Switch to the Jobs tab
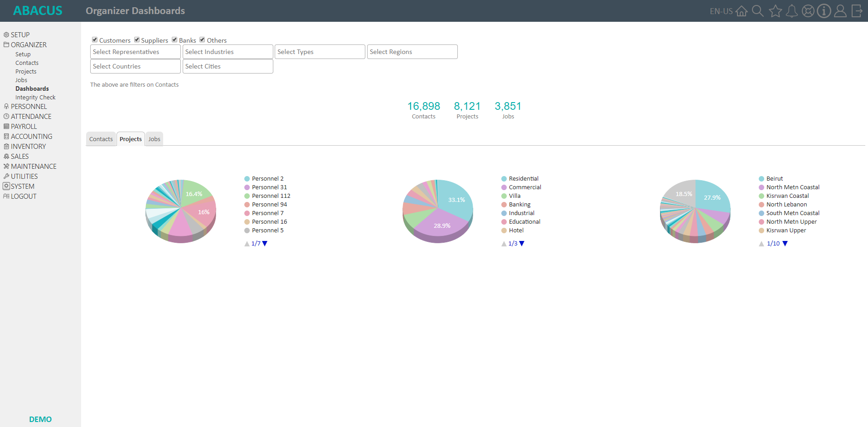868x427 pixels. tap(154, 139)
